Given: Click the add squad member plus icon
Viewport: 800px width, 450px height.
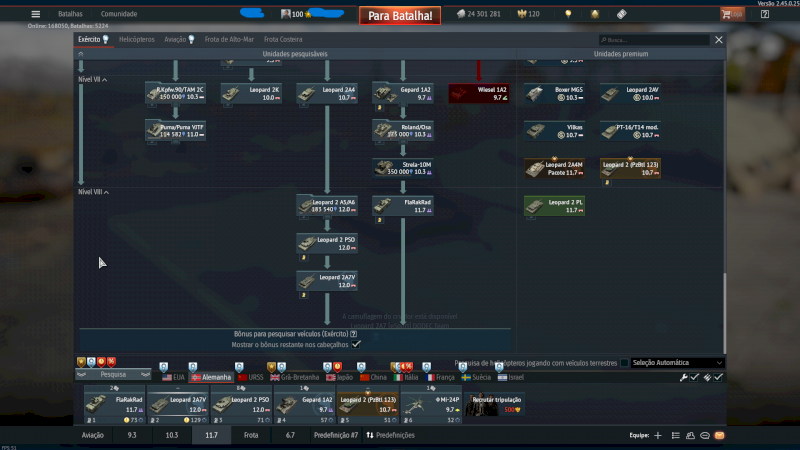Looking at the screenshot, I should pos(658,436).
